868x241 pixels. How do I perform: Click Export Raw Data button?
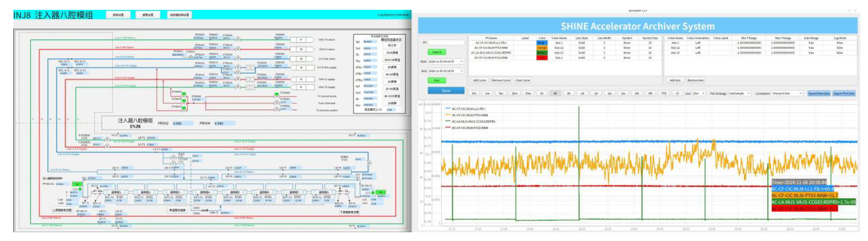[x=819, y=93]
